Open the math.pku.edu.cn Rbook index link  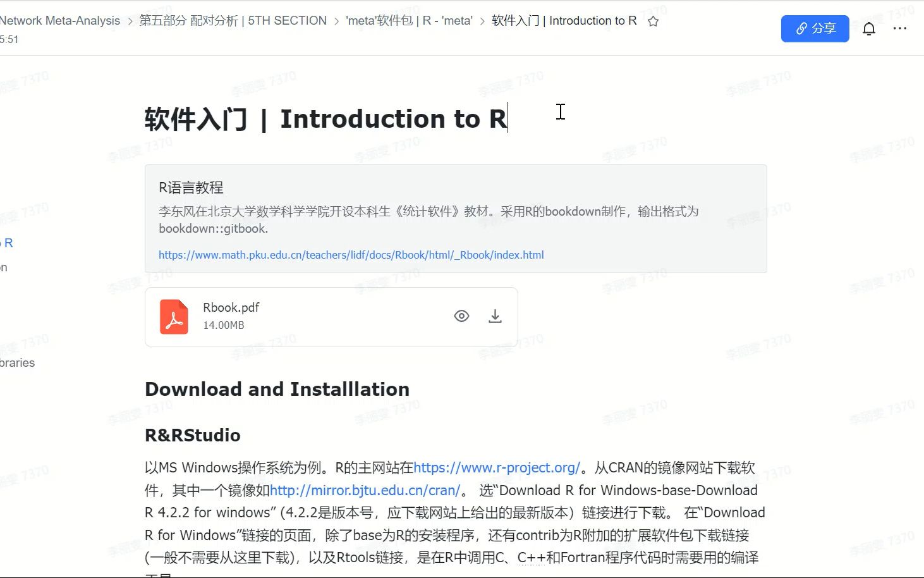tap(351, 255)
